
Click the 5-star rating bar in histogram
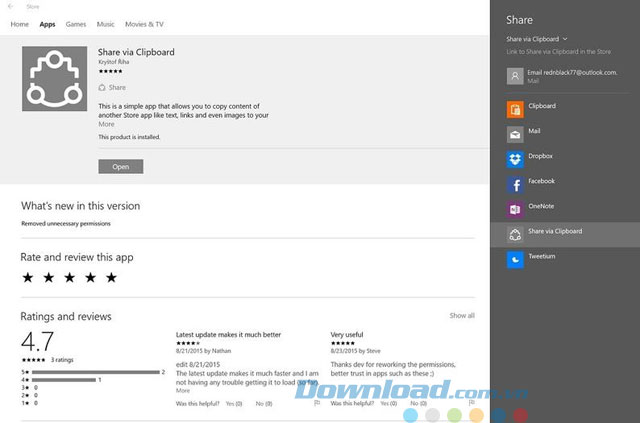[x=96, y=372]
